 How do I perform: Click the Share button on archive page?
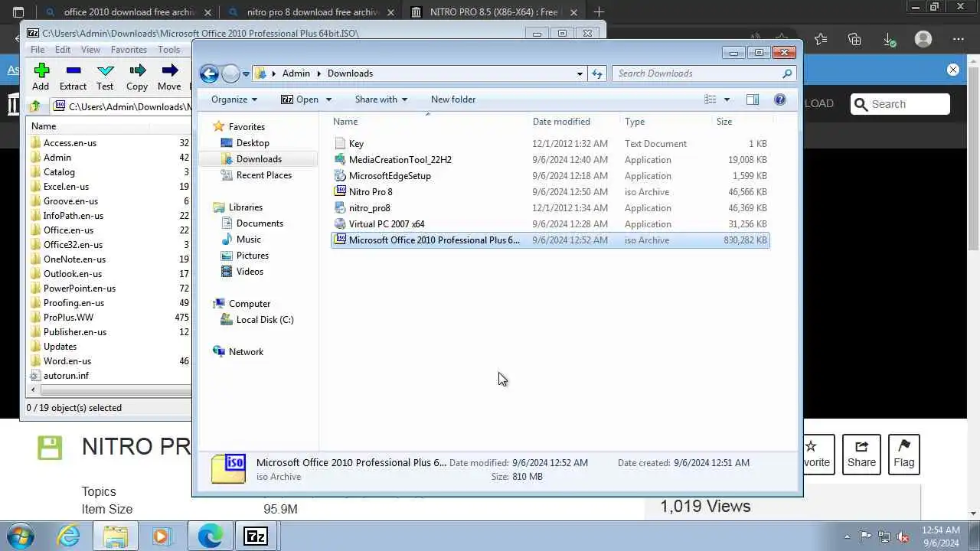(x=861, y=454)
